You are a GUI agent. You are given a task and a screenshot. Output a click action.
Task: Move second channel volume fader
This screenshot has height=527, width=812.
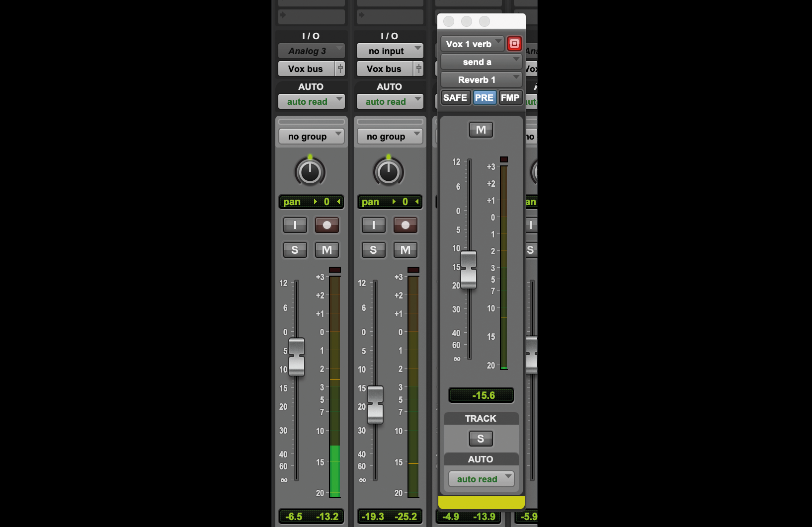point(375,404)
